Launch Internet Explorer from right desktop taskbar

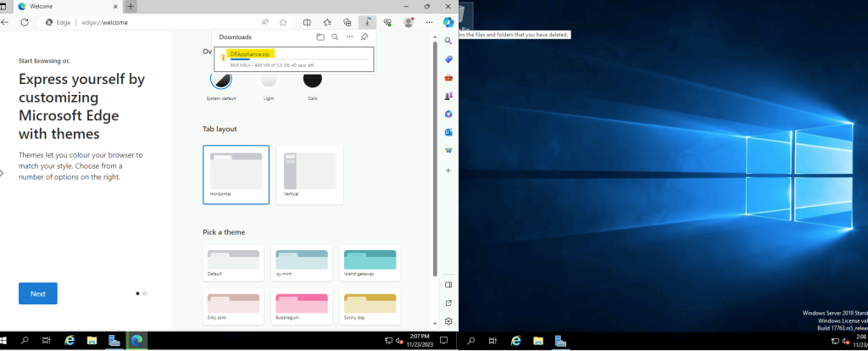click(515, 342)
